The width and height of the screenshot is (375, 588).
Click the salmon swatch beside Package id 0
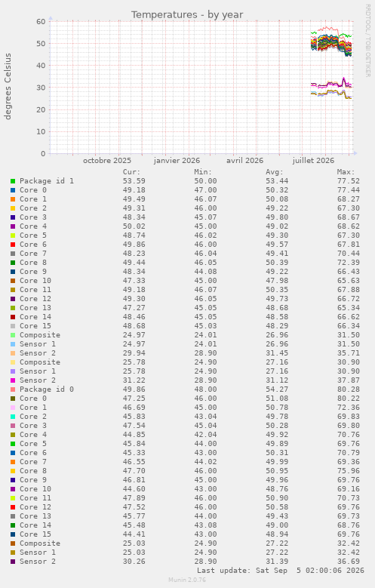tap(13, 389)
